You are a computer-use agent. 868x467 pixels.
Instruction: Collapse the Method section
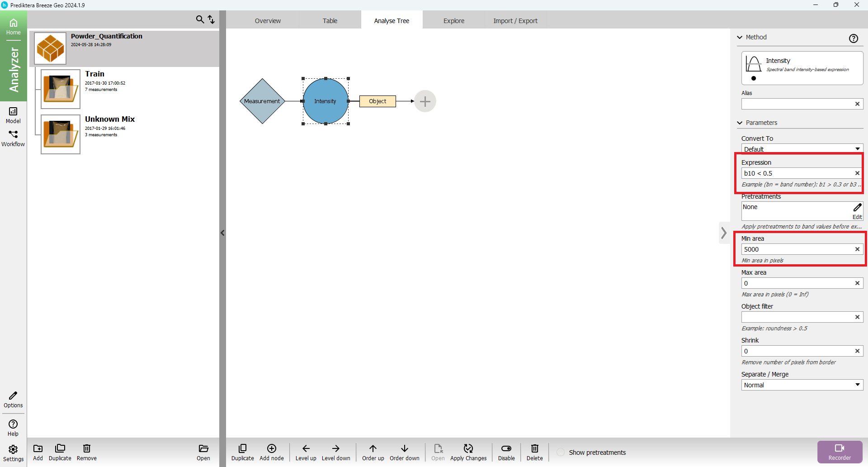point(740,37)
